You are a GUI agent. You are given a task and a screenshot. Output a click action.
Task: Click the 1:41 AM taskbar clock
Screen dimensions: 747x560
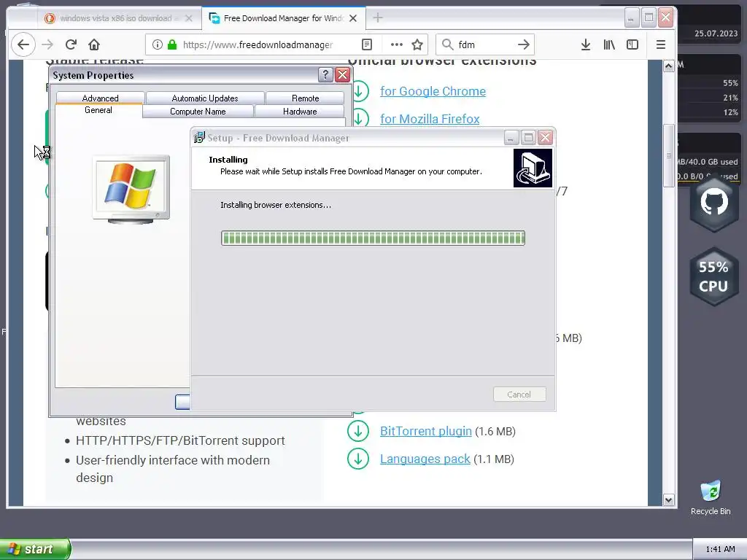(x=720, y=549)
